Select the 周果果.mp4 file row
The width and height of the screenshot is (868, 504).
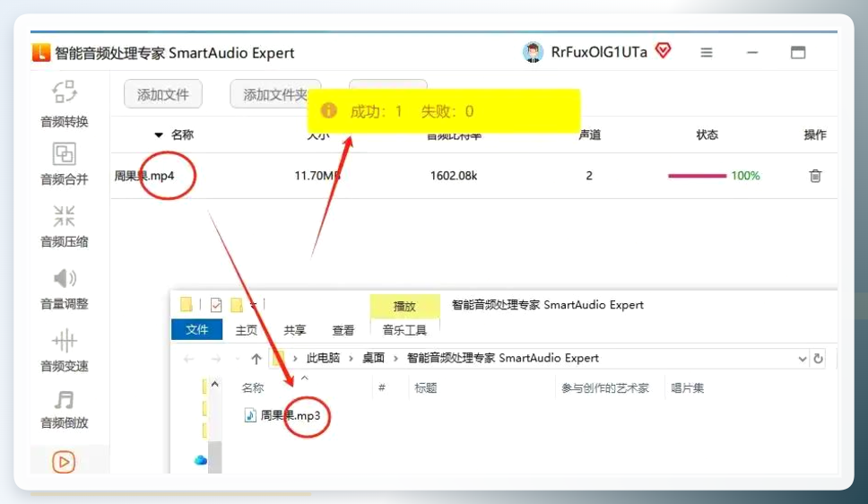473,176
